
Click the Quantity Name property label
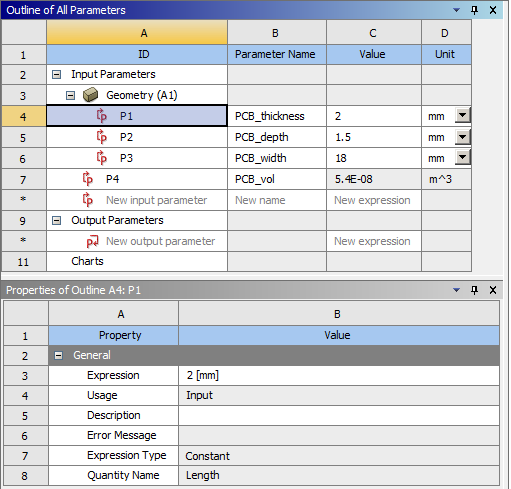(123, 475)
